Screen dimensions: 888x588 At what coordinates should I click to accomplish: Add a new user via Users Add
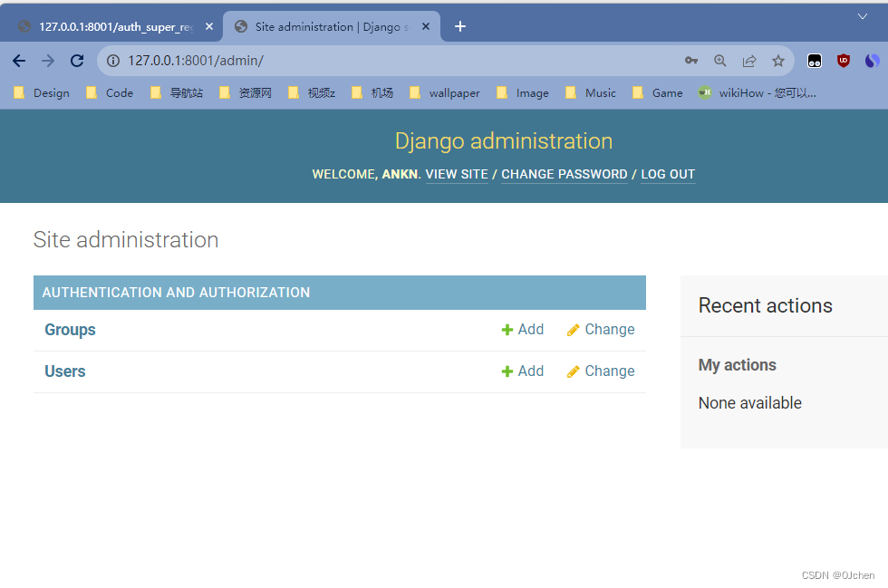523,371
